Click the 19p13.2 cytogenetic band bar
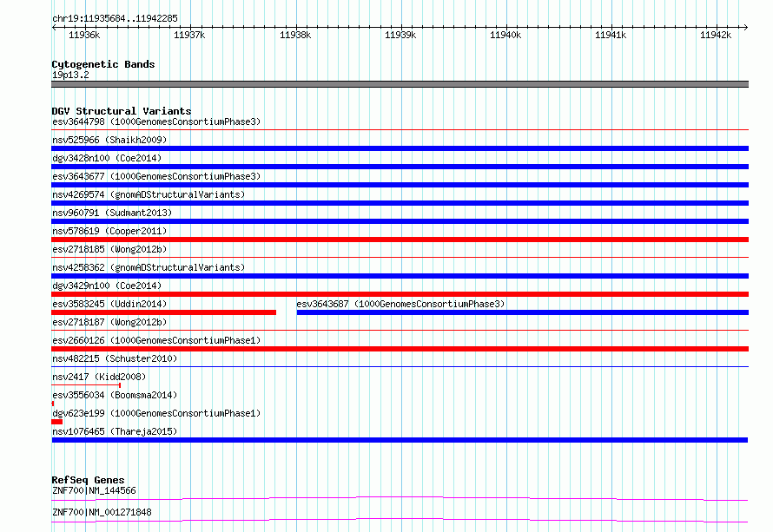This screenshot has height=532, width=773. [x=400, y=84]
